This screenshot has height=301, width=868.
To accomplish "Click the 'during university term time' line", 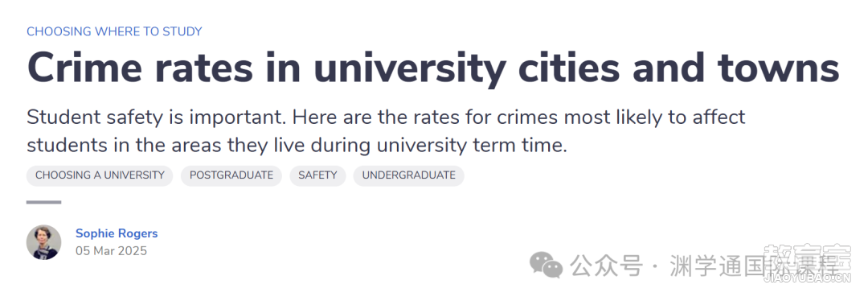I will tap(297, 146).
